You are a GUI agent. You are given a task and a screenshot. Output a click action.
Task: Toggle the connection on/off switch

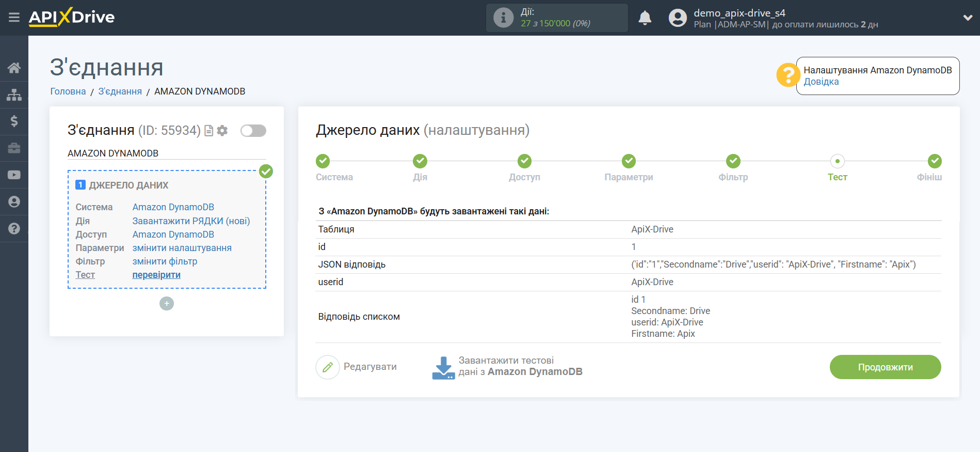253,131
